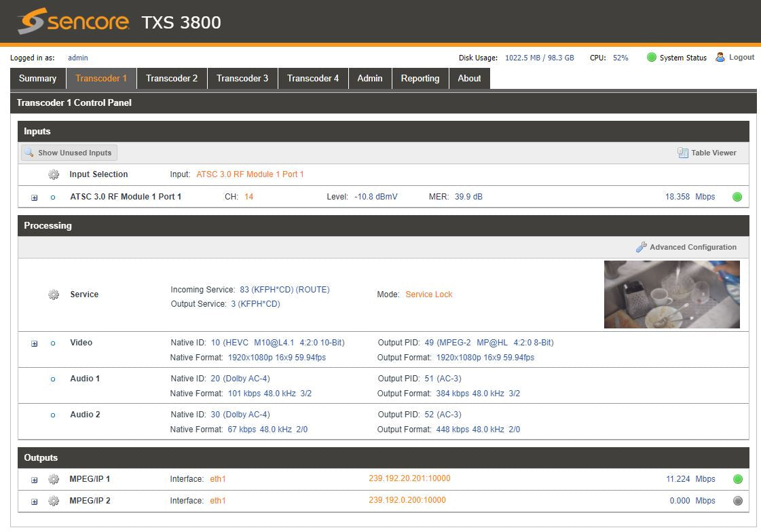Click the CH value 14
Viewport: 761px width, 532px height.
[248, 197]
